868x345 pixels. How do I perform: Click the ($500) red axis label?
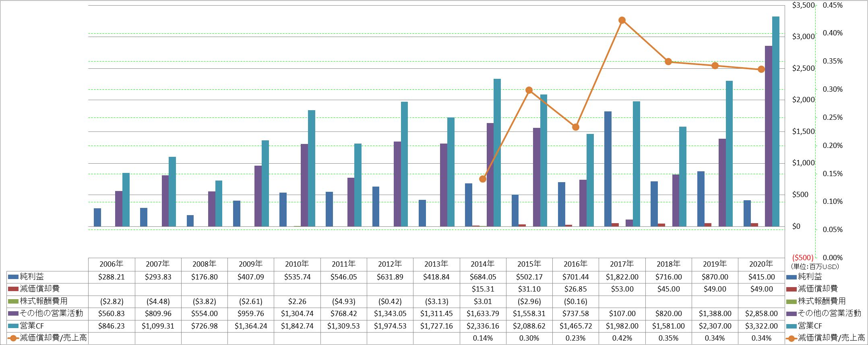[803, 258]
